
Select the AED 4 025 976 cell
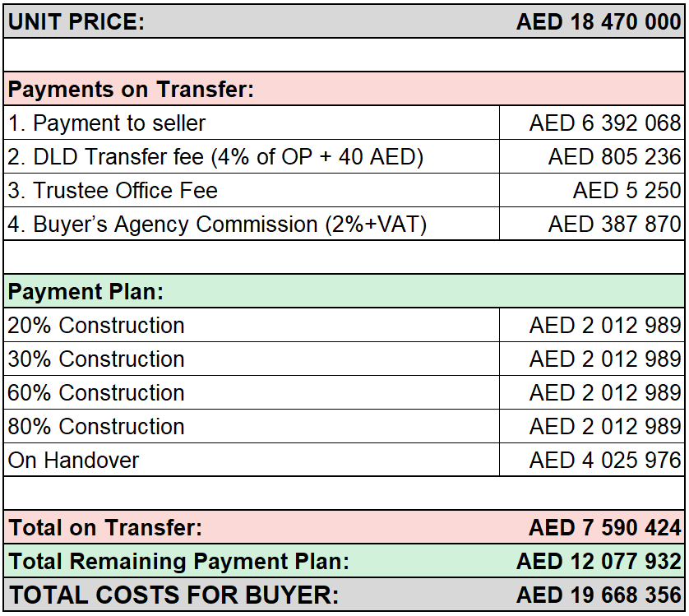pyautogui.click(x=592, y=460)
